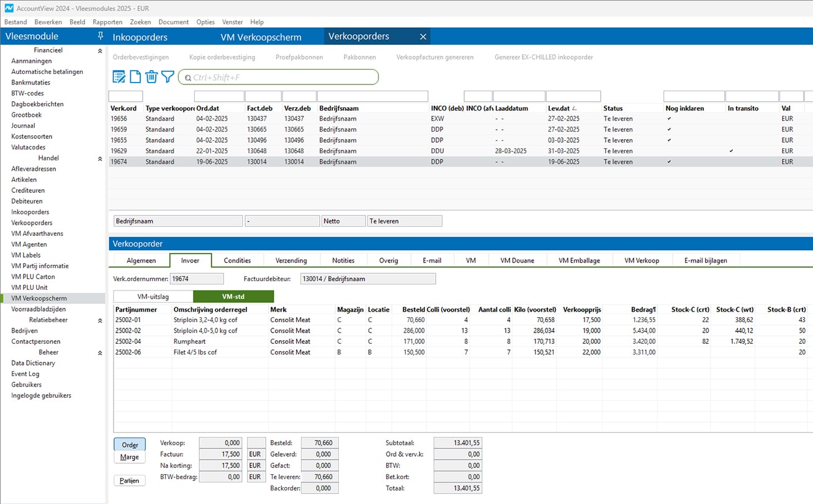The image size is (813, 504).
Task: Click the funnel filter icon
Action: 168,77
